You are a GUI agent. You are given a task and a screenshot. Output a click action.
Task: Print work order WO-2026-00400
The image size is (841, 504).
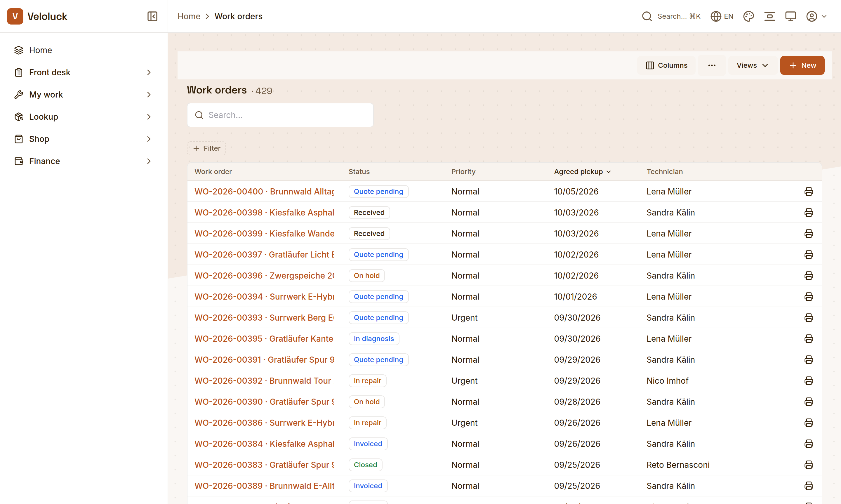(x=809, y=192)
